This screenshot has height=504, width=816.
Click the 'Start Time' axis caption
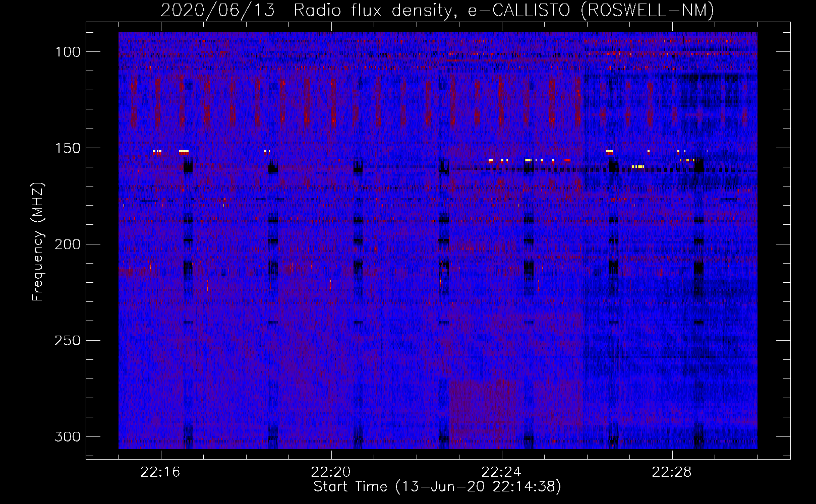(x=437, y=487)
